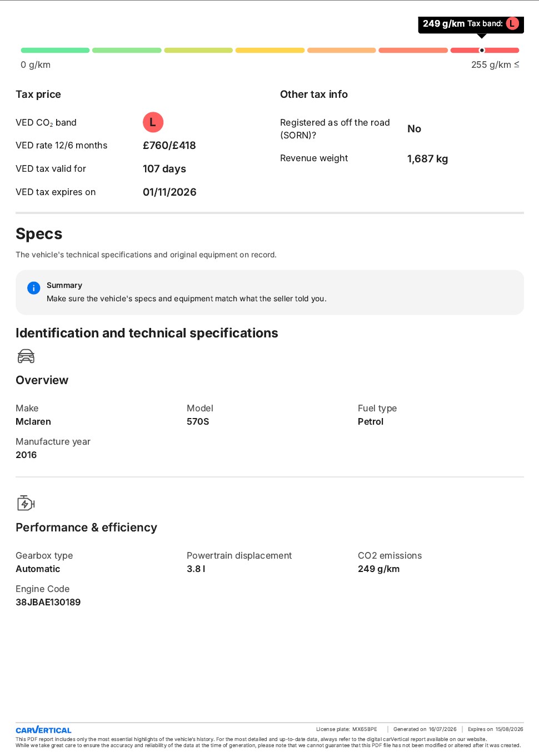
Task: Click the final red segment of emissions bar
Action: pyautogui.click(x=485, y=51)
